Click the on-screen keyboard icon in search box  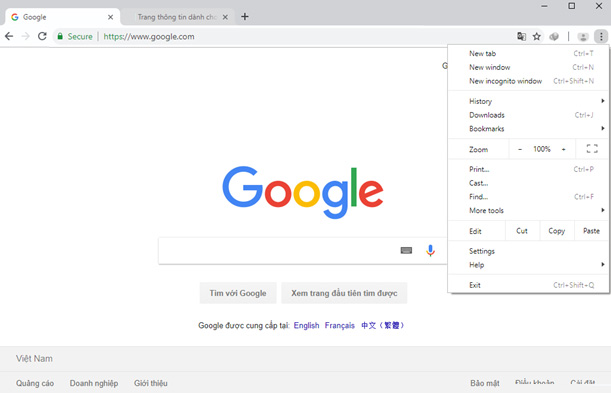click(406, 250)
